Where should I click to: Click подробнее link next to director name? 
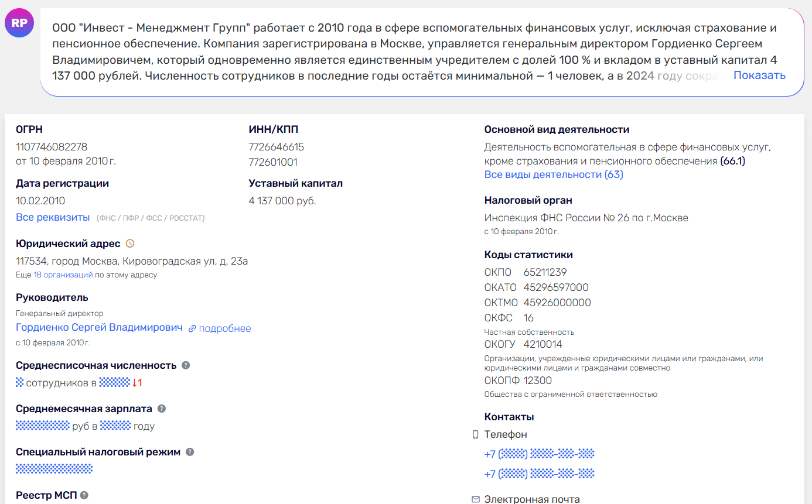point(225,328)
